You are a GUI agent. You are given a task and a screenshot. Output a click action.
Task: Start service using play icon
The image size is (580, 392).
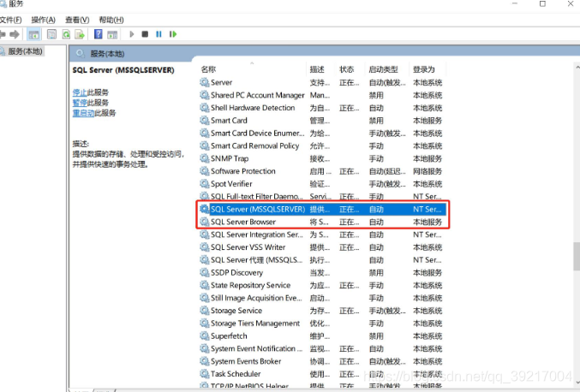tap(132, 34)
